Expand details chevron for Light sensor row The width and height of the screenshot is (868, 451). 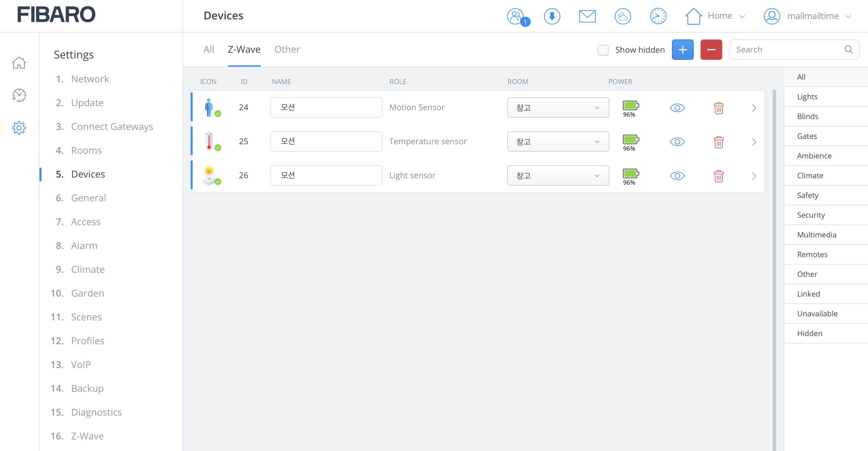tap(754, 176)
